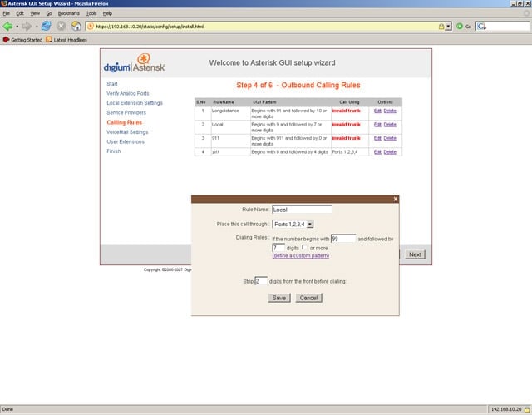The height and width of the screenshot is (415, 532).
Task: Click the Stop loading icon
Action: (61, 26)
